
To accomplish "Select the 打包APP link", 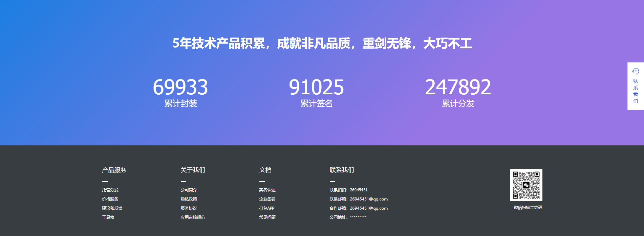I will point(266,208).
